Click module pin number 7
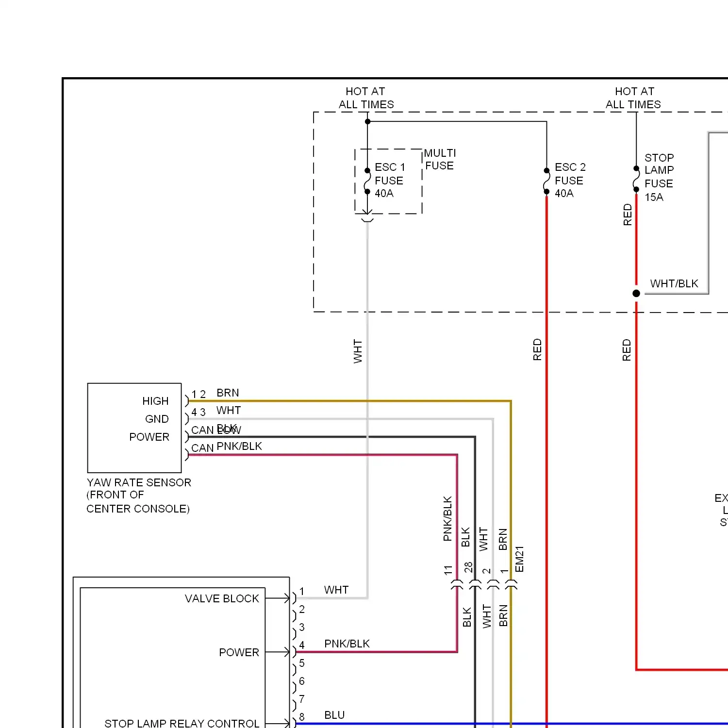This screenshot has height=728, width=728. pos(302,699)
